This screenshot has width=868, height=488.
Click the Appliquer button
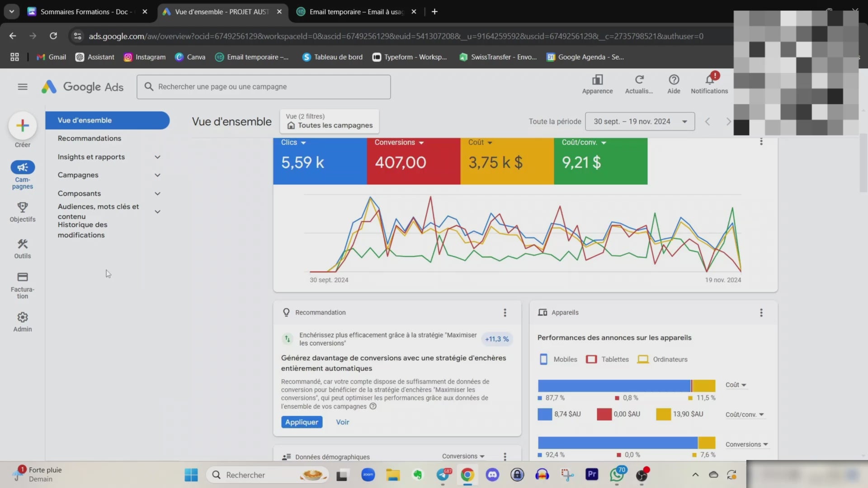pos(302,422)
